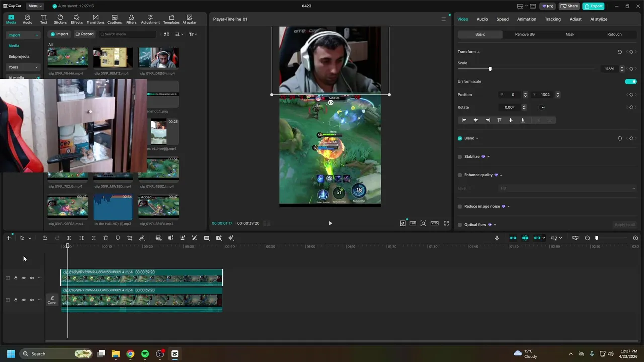This screenshot has height=362, width=644.
Task: Click the Search media input field
Action: tap(127, 34)
